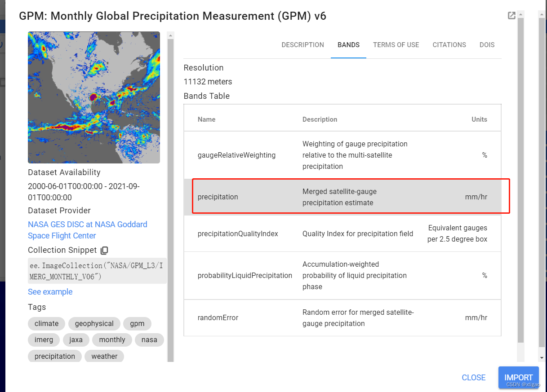Select the BANDS tab
This screenshot has width=547, height=392.
click(x=348, y=45)
